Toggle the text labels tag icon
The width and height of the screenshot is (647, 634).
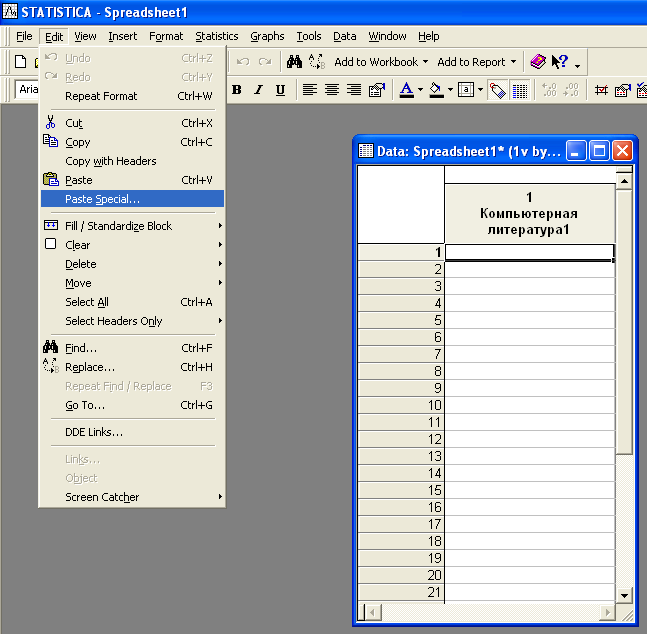497,90
